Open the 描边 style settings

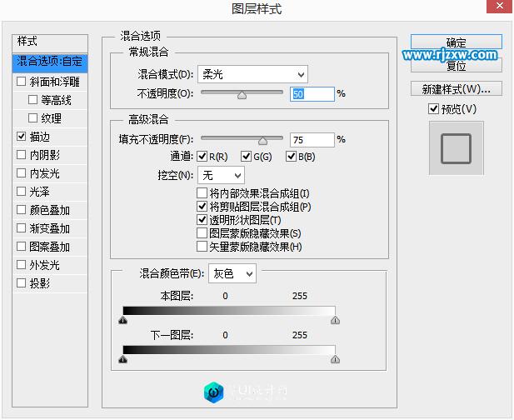pyautogui.click(x=40, y=137)
